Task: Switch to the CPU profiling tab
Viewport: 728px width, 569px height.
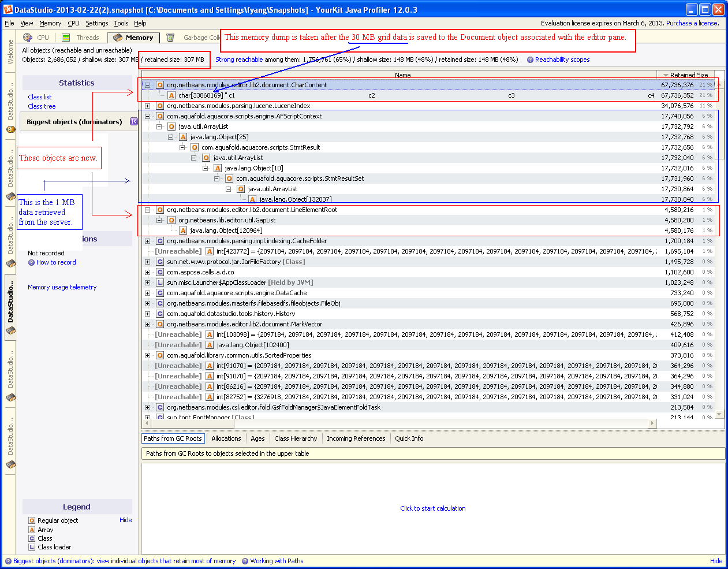Action: pos(37,38)
